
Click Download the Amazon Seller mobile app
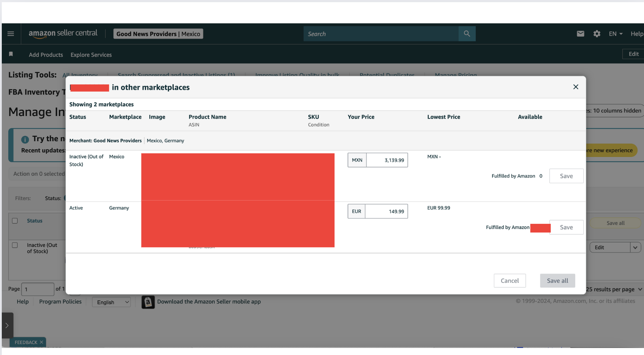pos(209,302)
